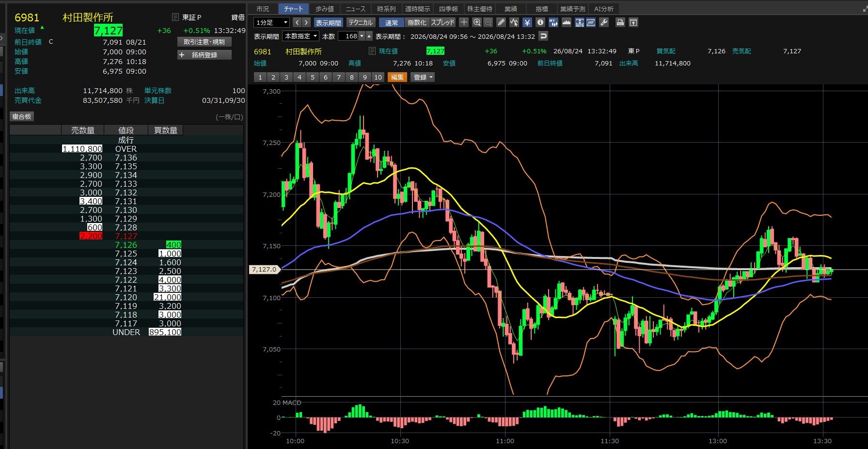
Task: Open chart settings wrench icon
Action: tap(604, 22)
